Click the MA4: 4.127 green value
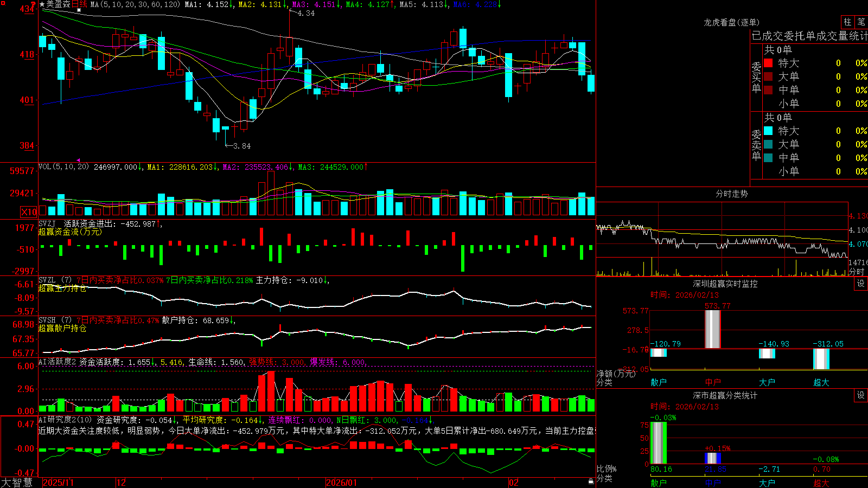Viewport: 868px width, 488px height. click(x=370, y=4)
